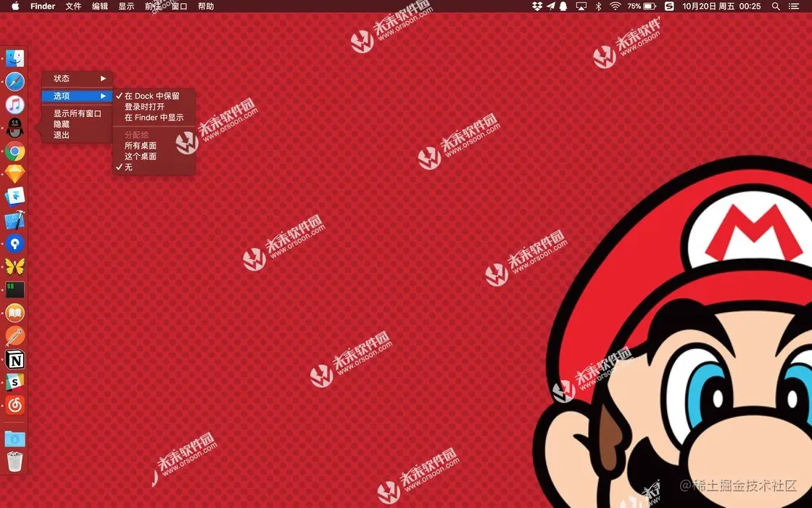Open the Downloads folder in Dock

coord(14,438)
